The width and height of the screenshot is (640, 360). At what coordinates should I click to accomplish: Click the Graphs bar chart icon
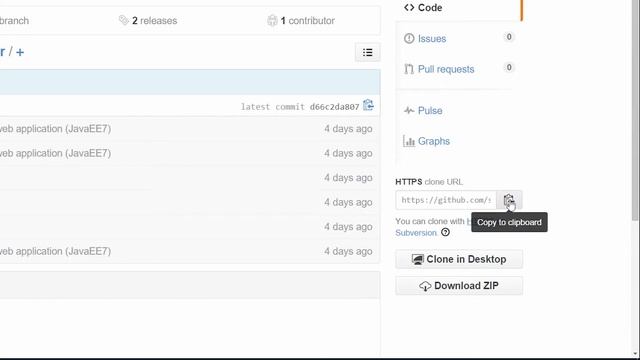coord(409,141)
